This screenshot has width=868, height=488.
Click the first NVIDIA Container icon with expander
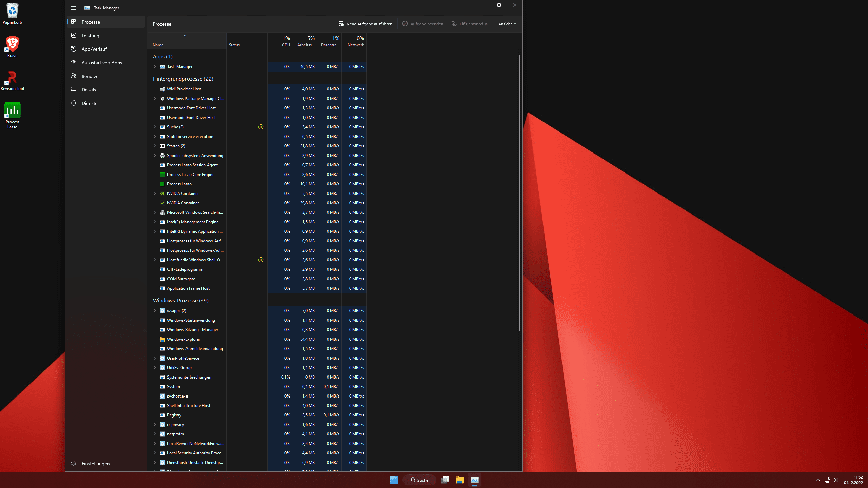pyautogui.click(x=162, y=194)
